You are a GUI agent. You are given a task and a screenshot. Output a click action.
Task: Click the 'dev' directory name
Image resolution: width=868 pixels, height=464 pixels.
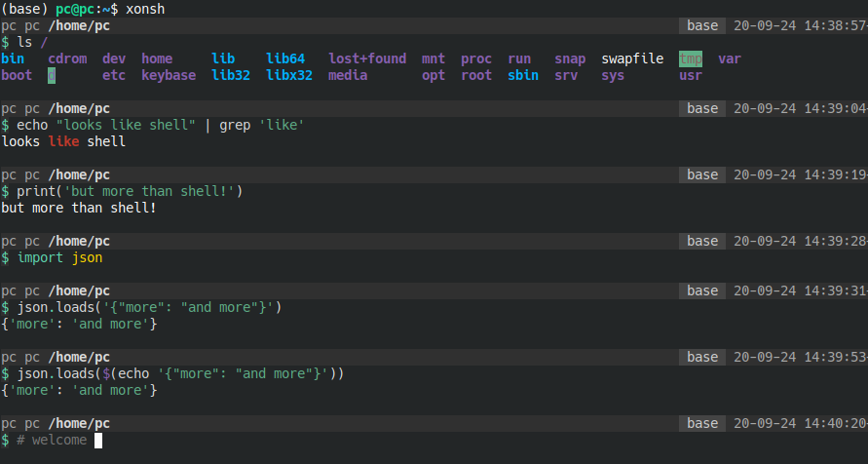pyautogui.click(x=114, y=58)
